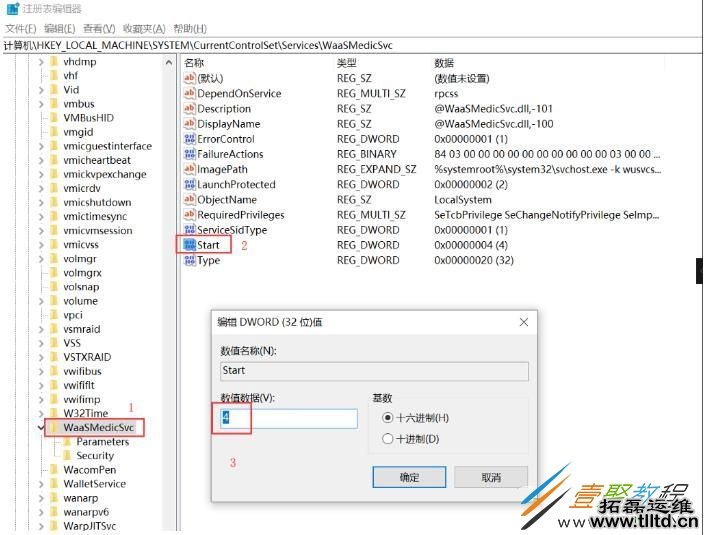Image resolution: width=704 pixels, height=535 pixels.
Task: Expand the WalletService tree node
Action: point(41,484)
